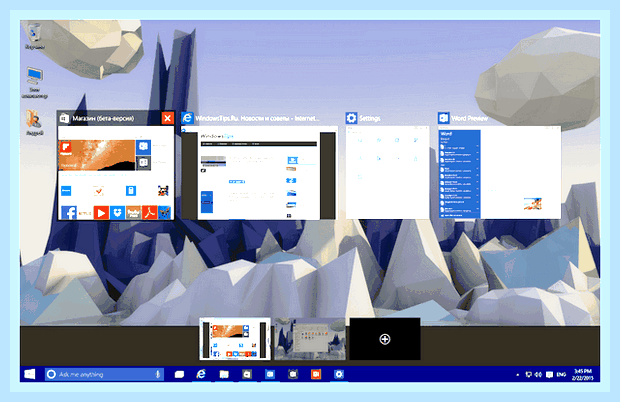
Task: Click the Internet Explorer icon above its preview
Action: [187, 118]
